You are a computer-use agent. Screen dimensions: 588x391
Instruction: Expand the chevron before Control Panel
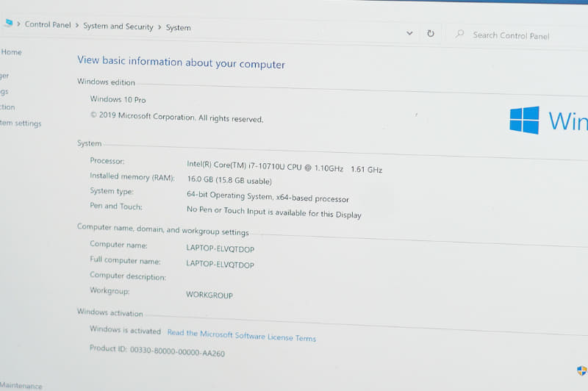click(18, 24)
